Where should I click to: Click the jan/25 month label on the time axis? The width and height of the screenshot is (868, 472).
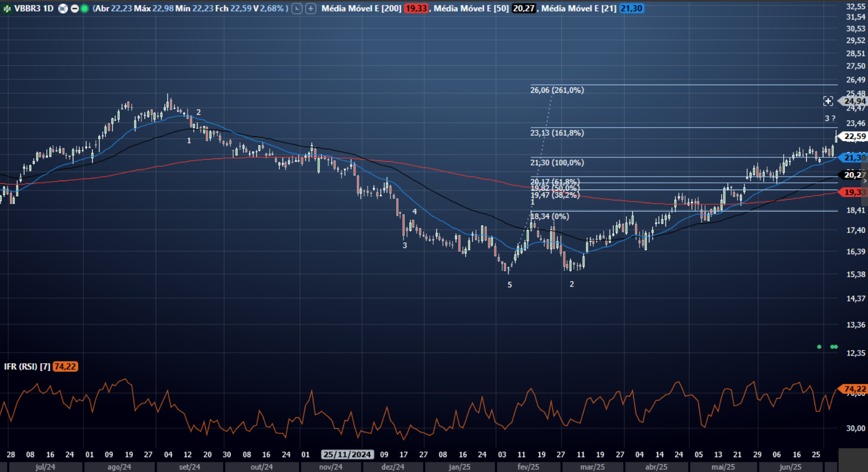[460, 467]
